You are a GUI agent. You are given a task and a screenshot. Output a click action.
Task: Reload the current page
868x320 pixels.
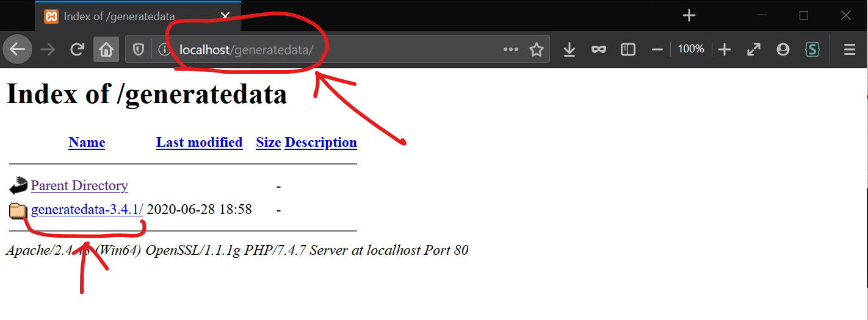tap(77, 49)
